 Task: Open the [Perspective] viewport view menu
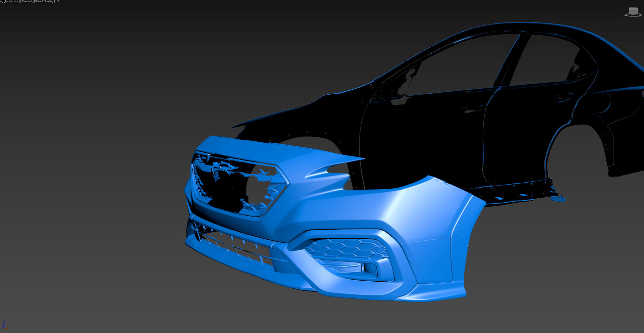click(x=11, y=1)
